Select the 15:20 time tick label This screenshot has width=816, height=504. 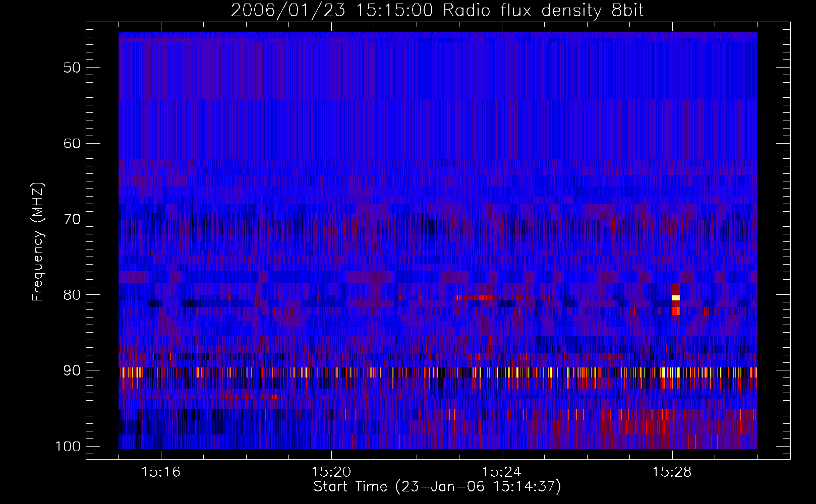(331, 472)
